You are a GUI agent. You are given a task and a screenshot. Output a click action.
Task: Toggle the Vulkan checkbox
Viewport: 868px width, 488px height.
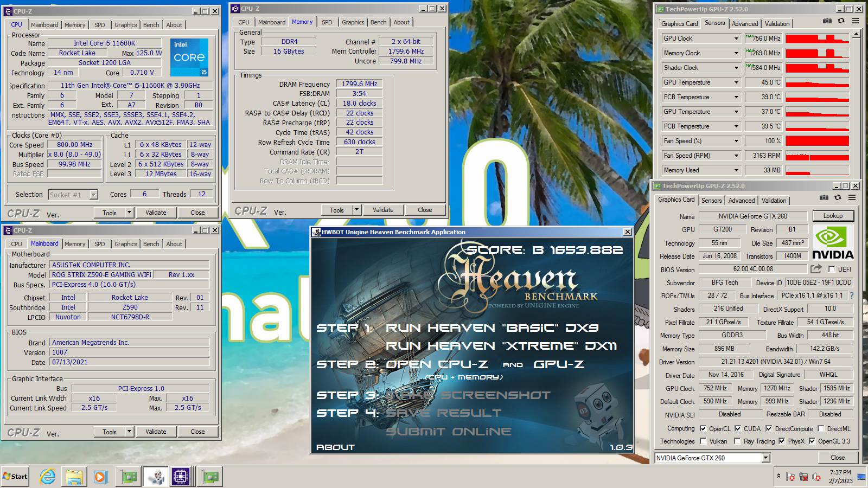tap(703, 441)
